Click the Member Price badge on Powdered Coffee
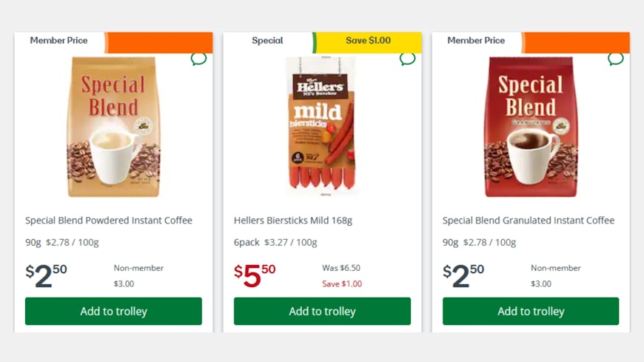 tap(58, 41)
